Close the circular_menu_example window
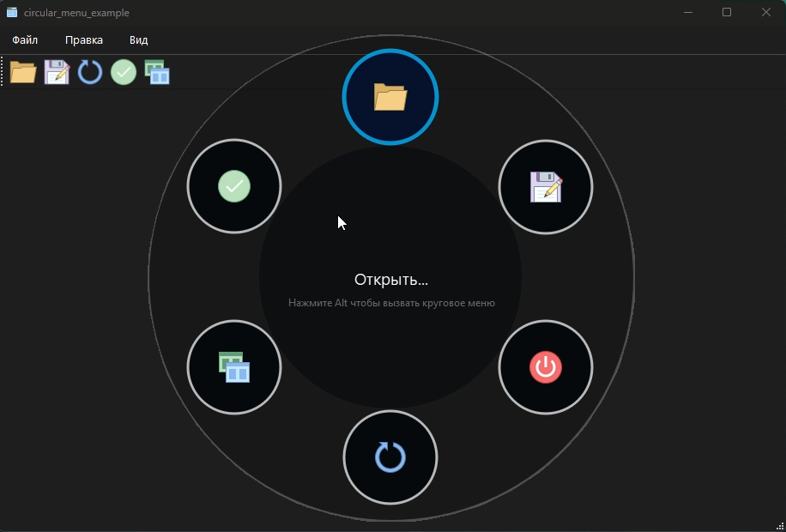Image resolution: width=786 pixels, height=532 pixels. click(x=766, y=13)
